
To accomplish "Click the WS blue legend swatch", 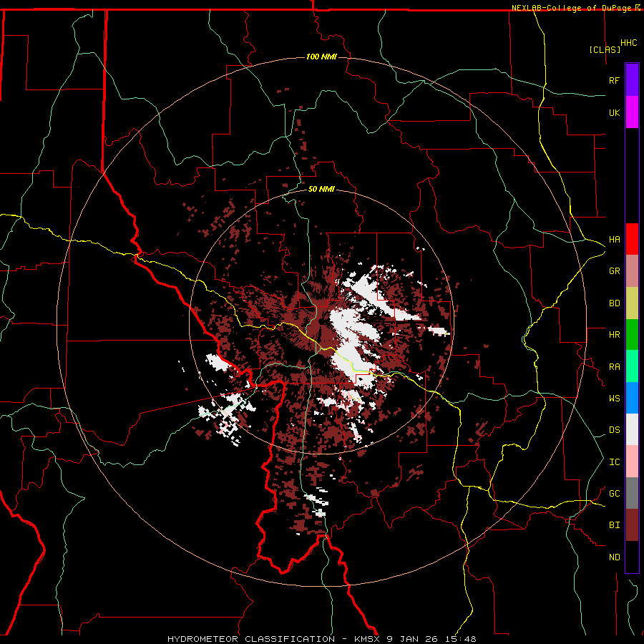I will tap(632, 398).
